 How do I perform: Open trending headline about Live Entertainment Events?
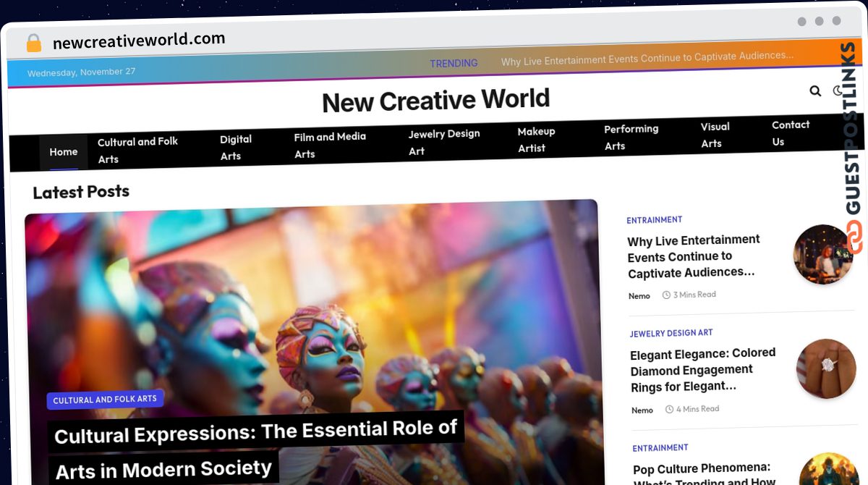(647, 59)
